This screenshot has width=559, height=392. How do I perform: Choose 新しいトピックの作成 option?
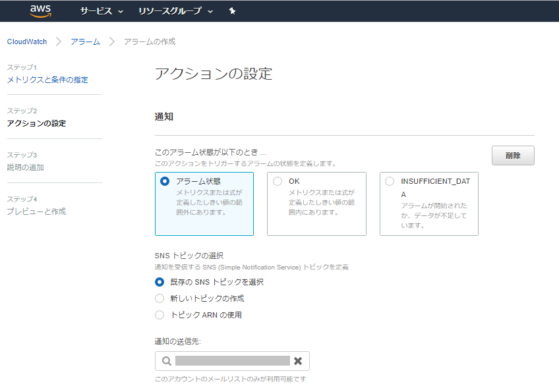click(159, 298)
